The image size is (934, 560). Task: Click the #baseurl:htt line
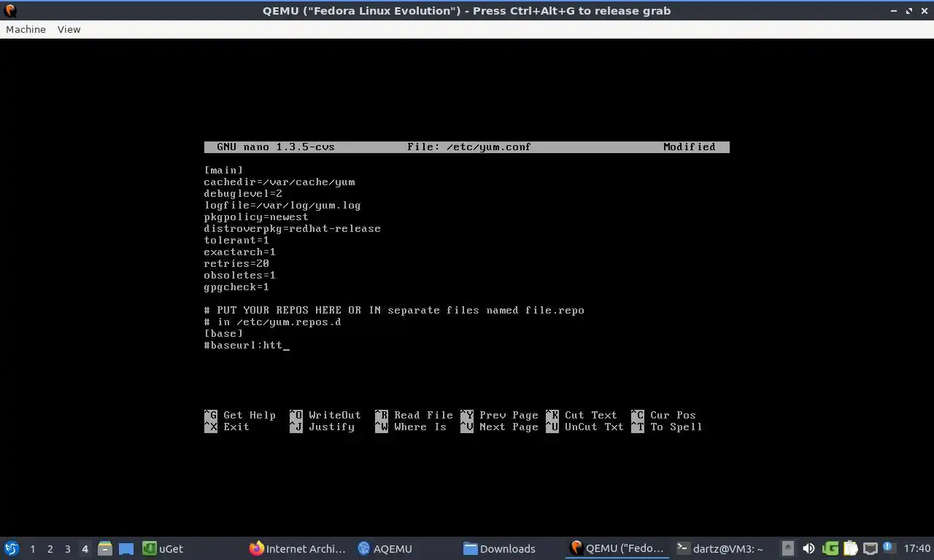click(247, 345)
